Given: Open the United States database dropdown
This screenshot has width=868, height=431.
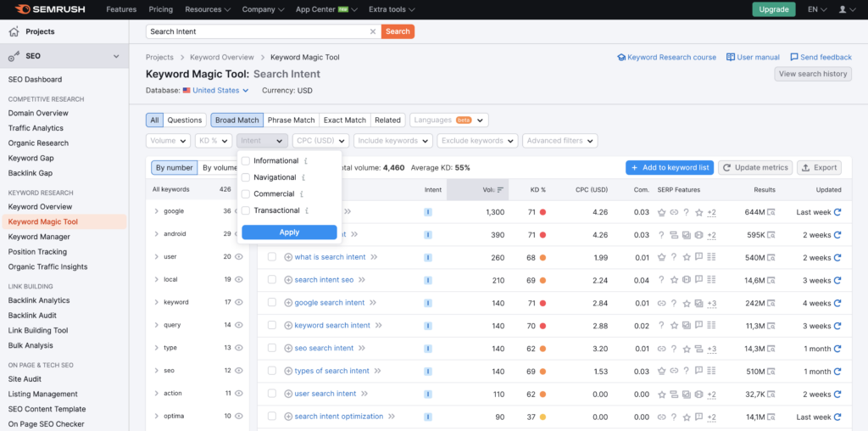Looking at the screenshot, I should point(216,90).
